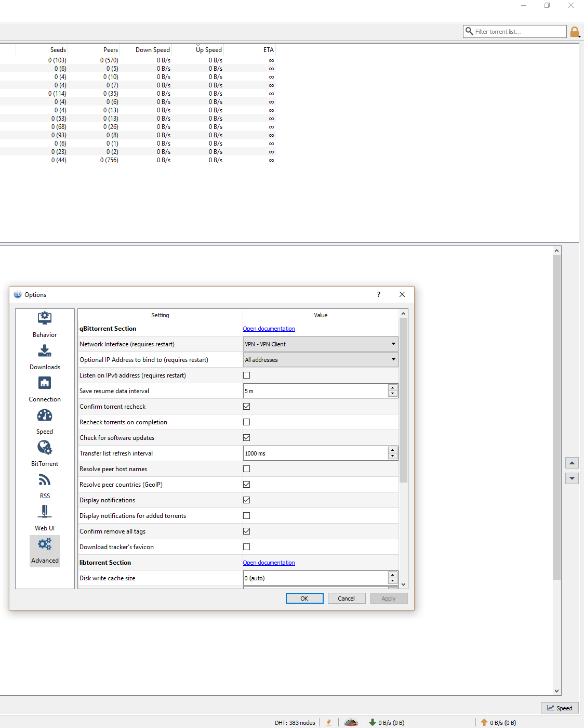This screenshot has width=584, height=728.
Task: Uncheck Confirm torrent recheck
Action: [x=247, y=407]
